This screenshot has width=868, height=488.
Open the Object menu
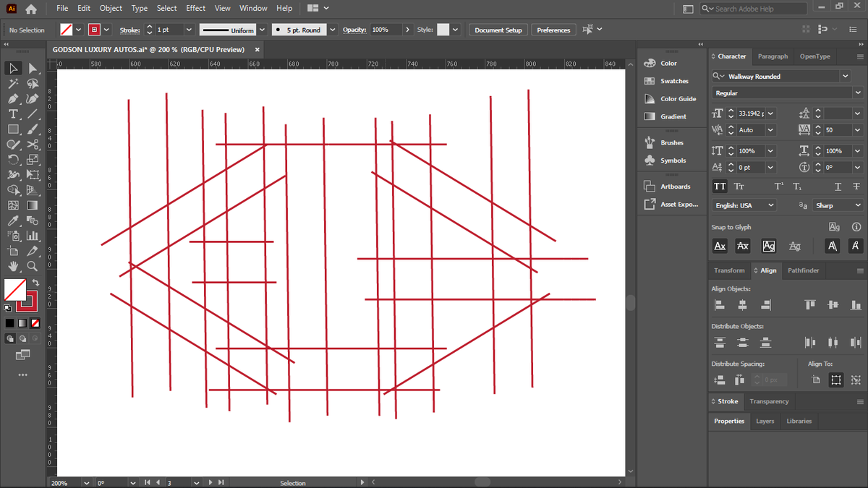(x=111, y=8)
